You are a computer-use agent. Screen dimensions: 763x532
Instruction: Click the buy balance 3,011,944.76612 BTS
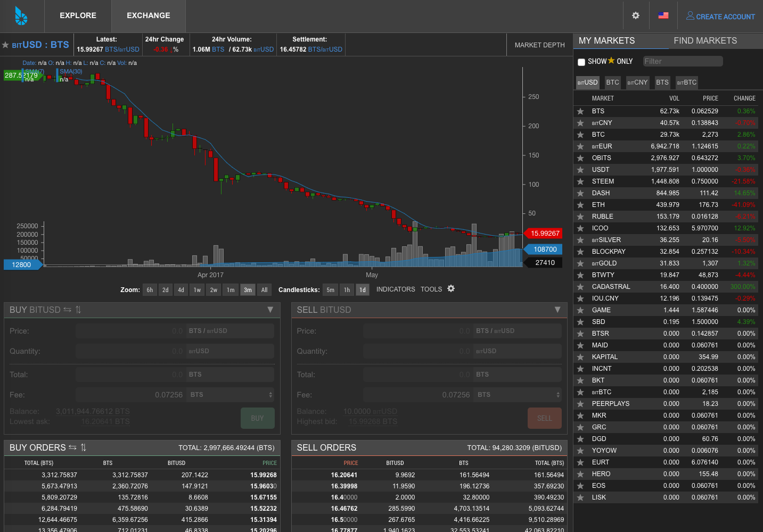tap(93, 411)
